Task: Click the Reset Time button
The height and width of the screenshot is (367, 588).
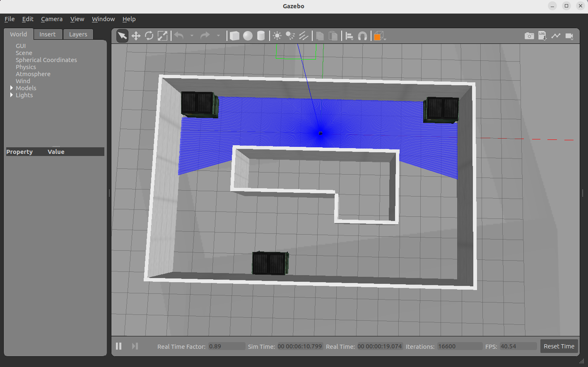Action: pyautogui.click(x=559, y=346)
